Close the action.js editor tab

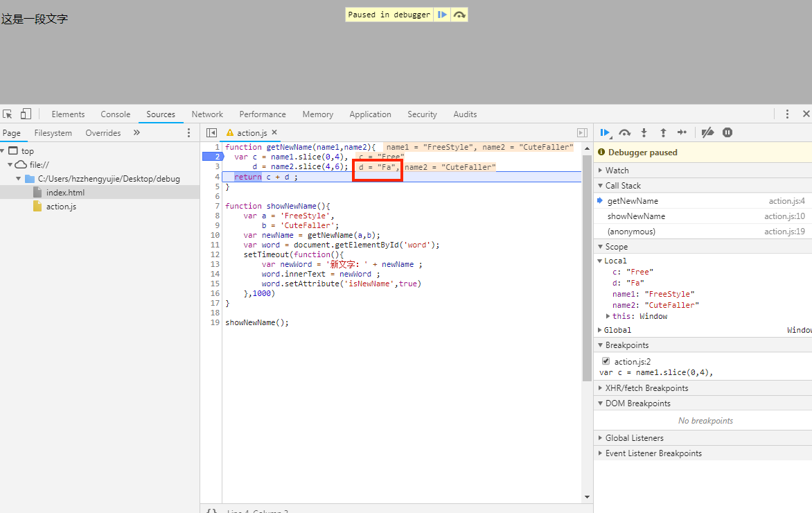[x=274, y=132]
